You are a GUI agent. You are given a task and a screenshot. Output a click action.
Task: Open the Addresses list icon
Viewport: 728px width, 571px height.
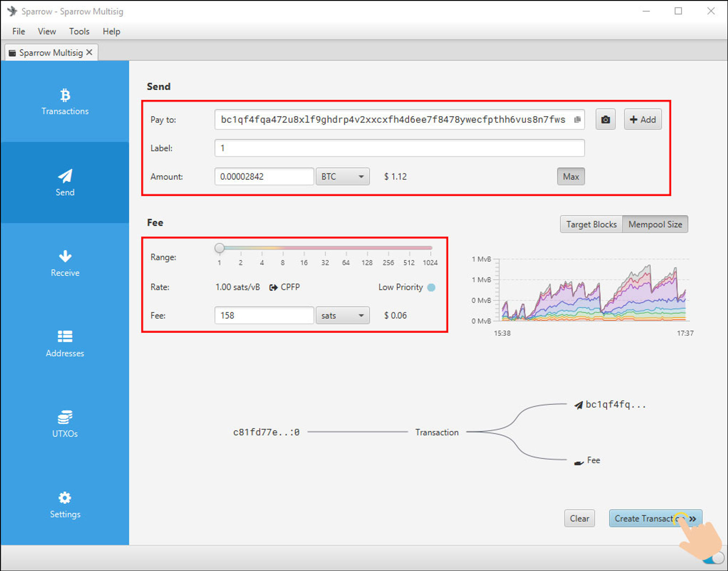65,336
